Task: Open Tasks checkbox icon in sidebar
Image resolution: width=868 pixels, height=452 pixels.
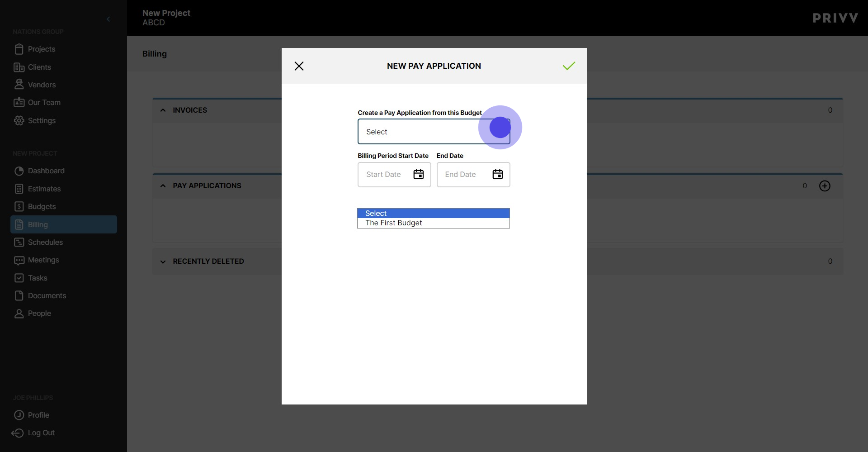Action: [19, 278]
